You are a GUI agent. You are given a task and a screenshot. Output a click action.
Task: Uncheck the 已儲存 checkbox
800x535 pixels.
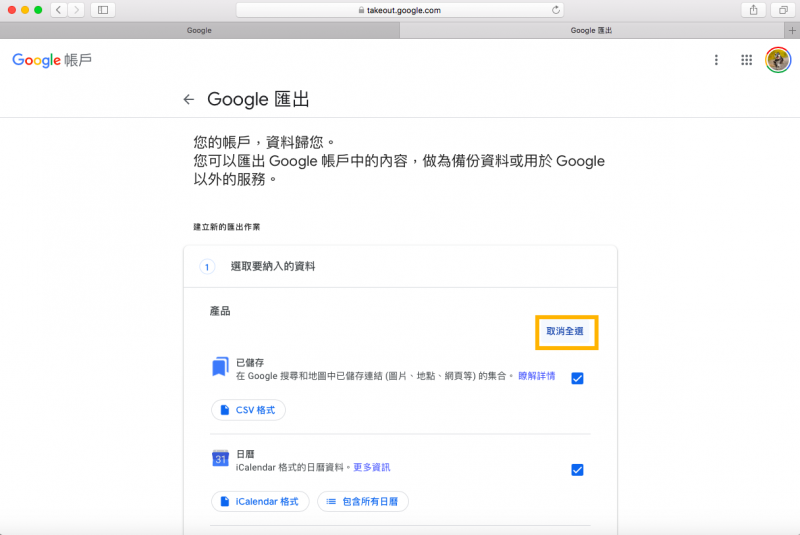tap(577, 378)
